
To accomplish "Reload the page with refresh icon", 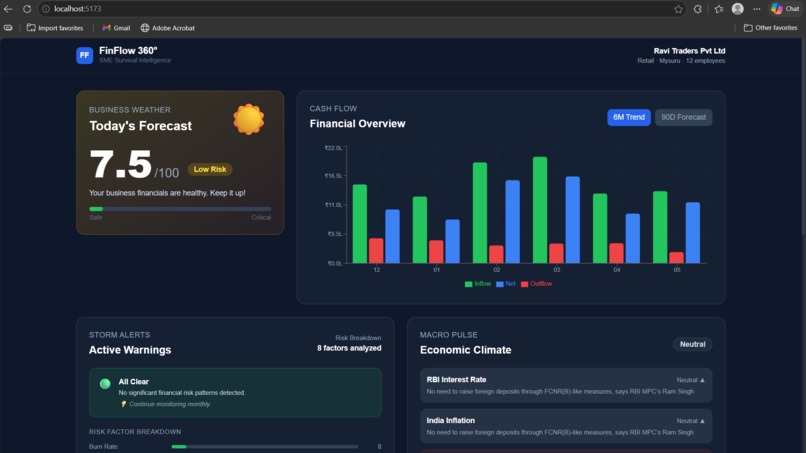I will coord(27,9).
